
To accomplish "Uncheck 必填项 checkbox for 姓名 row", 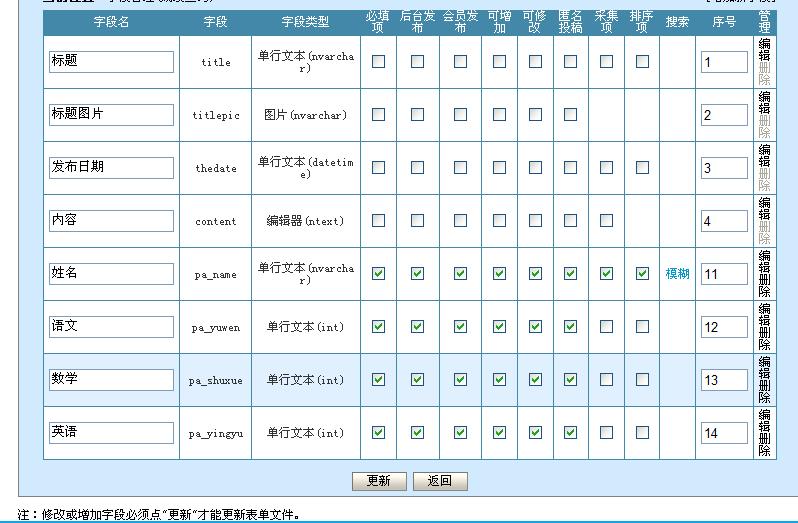I will click(378, 274).
